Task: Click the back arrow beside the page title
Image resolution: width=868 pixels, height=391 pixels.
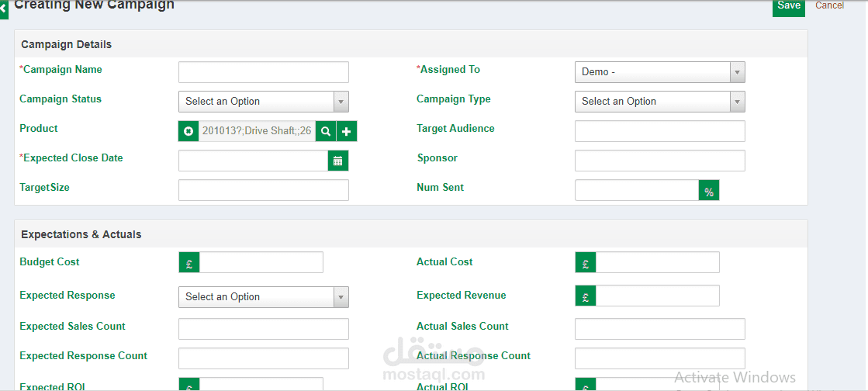Action: 3,8
